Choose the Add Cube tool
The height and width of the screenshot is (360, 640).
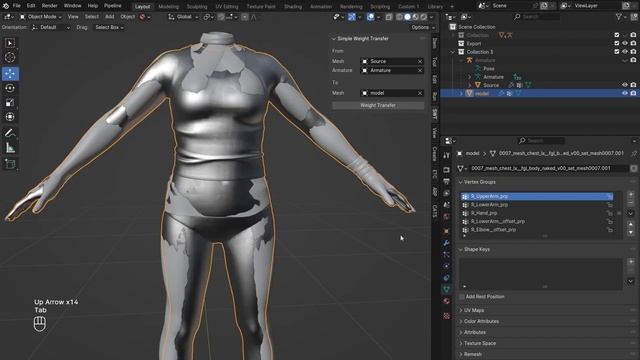click(x=10, y=164)
